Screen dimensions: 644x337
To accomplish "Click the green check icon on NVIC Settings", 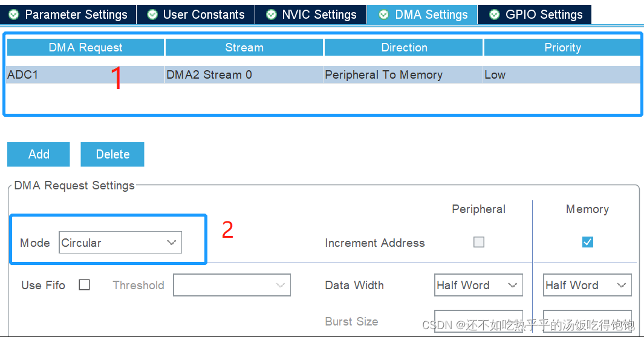I will pos(271,15).
